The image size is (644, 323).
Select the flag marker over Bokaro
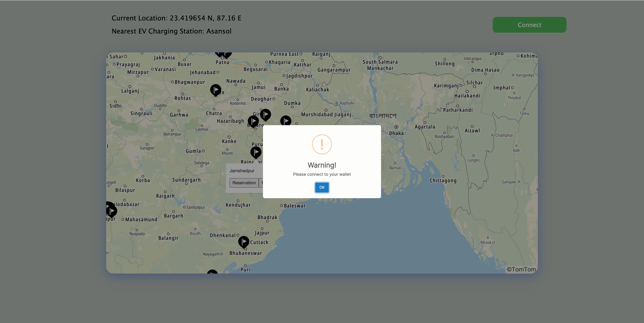tap(253, 121)
